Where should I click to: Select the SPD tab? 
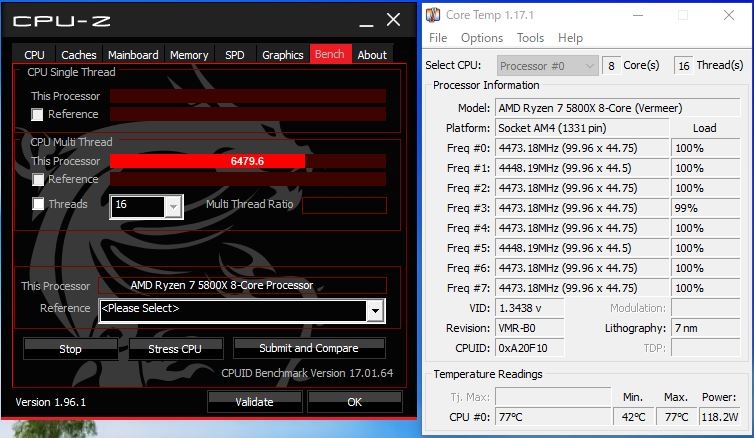(235, 55)
